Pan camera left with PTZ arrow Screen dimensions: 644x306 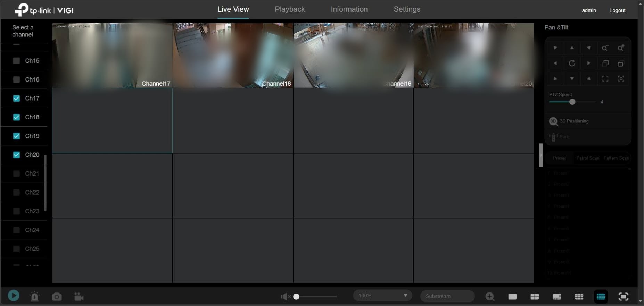(x=555, y=63)
